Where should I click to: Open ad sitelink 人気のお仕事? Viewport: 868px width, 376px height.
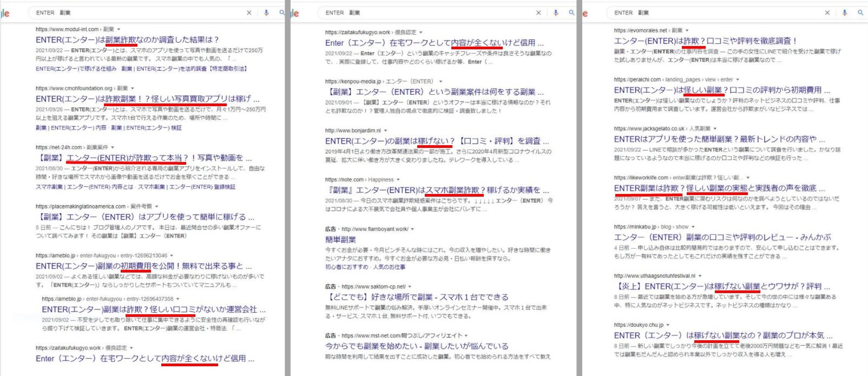(389, 267)
